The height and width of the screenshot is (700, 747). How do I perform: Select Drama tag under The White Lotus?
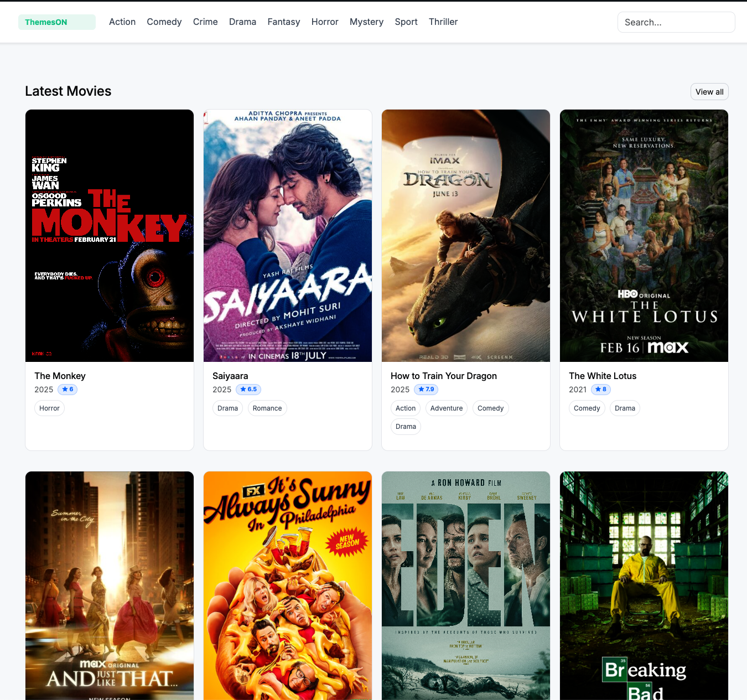(625, 408)
